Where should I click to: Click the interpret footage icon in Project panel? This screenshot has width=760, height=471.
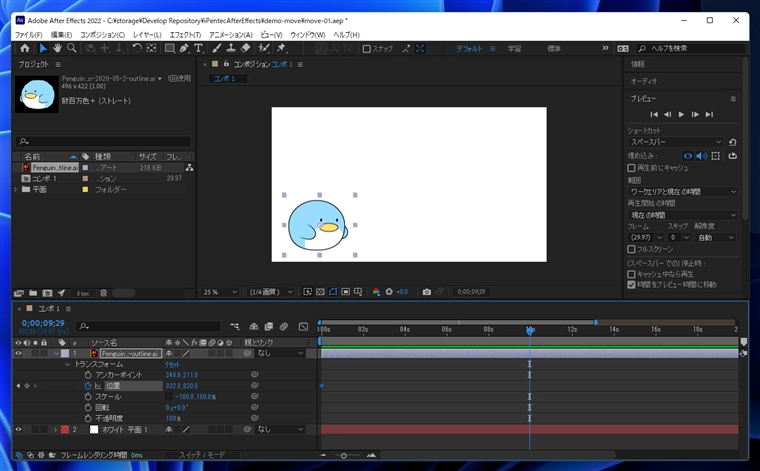pos(19,293)
